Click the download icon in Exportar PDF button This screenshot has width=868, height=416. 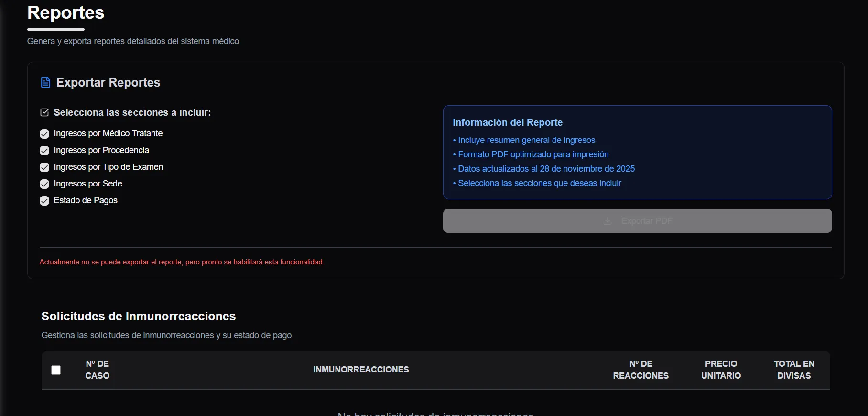pyautogui.click(x=608, y=221)
